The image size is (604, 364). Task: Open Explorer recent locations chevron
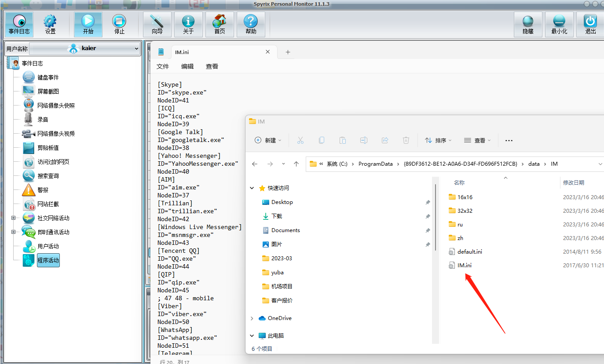click(x=283, y=164)
